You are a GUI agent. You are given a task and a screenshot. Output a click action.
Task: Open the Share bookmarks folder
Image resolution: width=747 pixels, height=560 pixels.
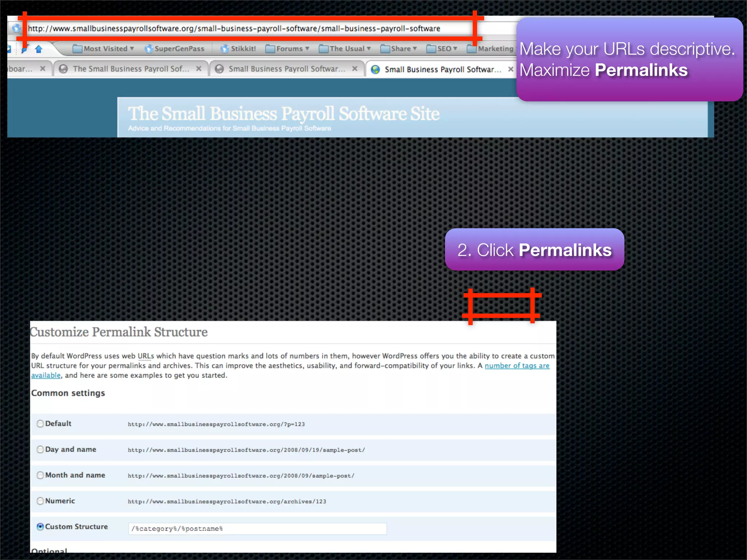[x=398, y=49]
